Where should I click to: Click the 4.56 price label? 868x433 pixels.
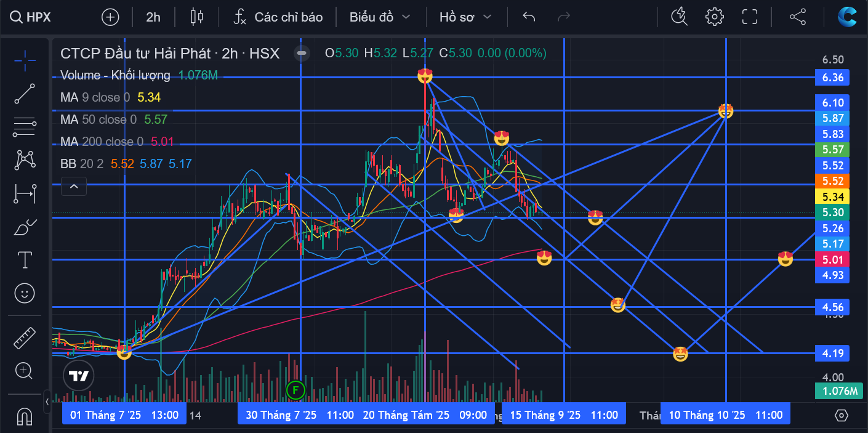click(832, 307)
